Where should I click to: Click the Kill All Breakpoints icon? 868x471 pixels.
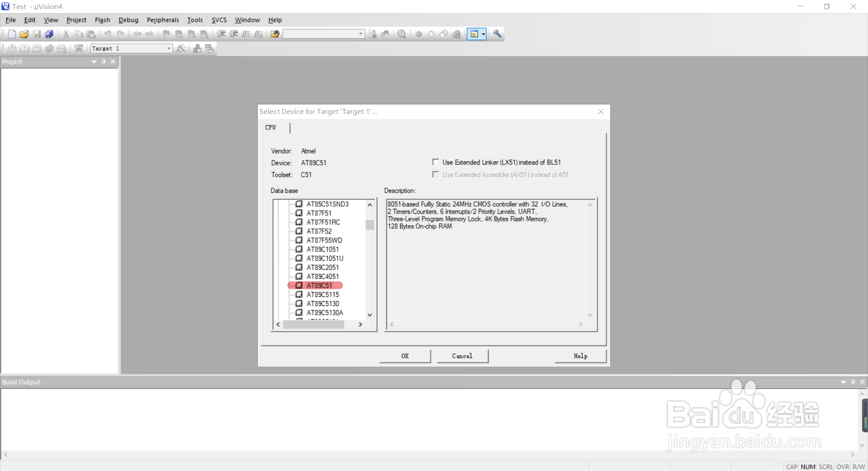point(457,34)
